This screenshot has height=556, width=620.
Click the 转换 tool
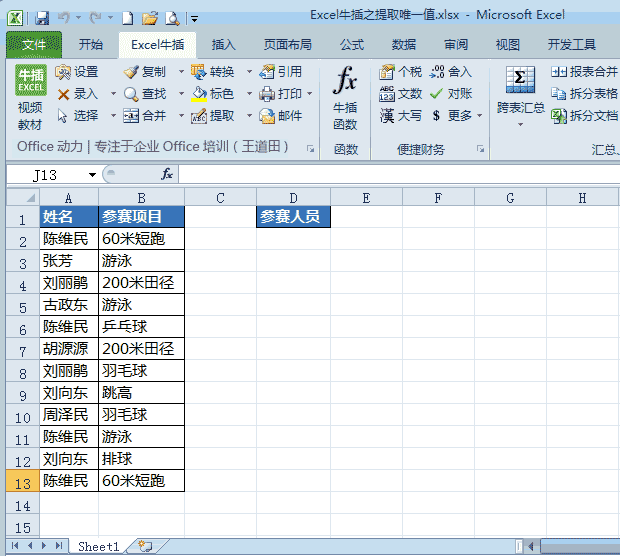tap(213, 72)
